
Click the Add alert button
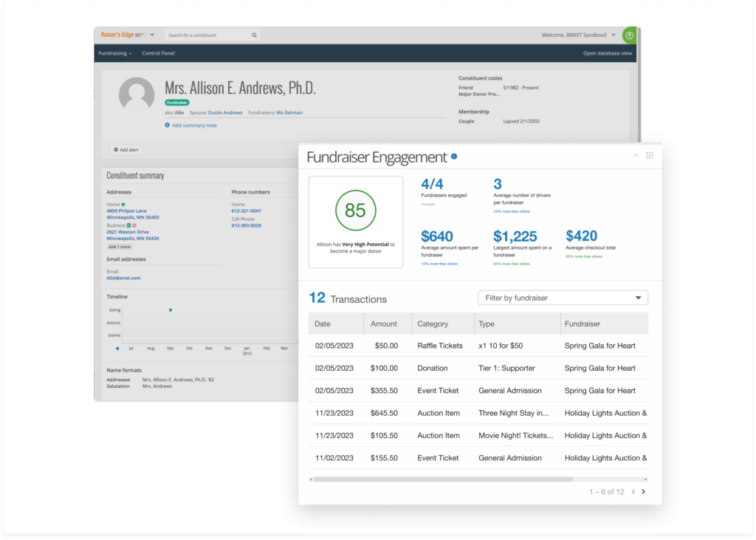tap(126, 150)
